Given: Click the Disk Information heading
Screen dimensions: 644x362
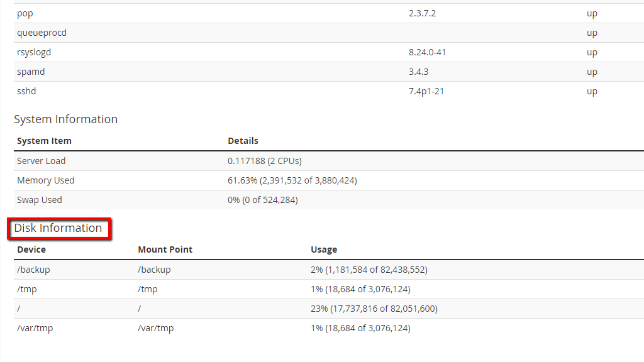Looking at the screenshot, I should 58,228.
